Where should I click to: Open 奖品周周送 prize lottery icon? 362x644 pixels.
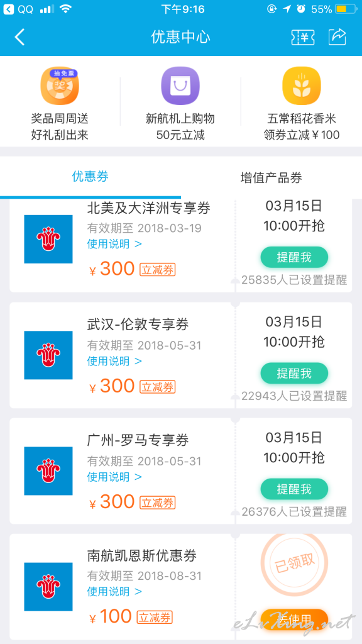coord(60,86)
